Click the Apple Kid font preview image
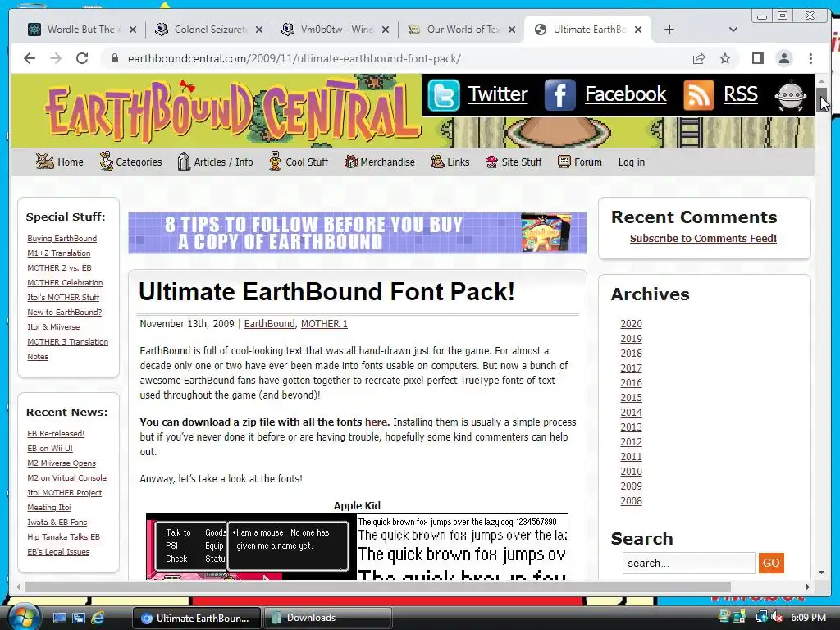The width and height of the screenshot is (840, 630). [x=358, y=546]
